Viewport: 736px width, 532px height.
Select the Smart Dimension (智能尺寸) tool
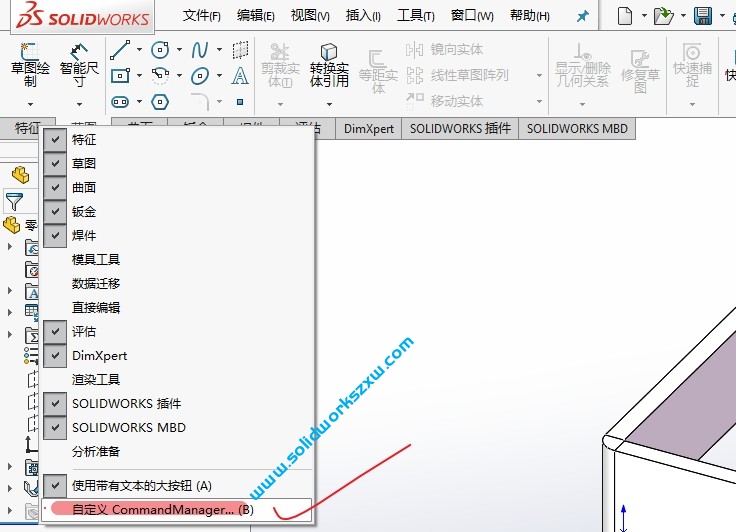(x=79, y=65)
